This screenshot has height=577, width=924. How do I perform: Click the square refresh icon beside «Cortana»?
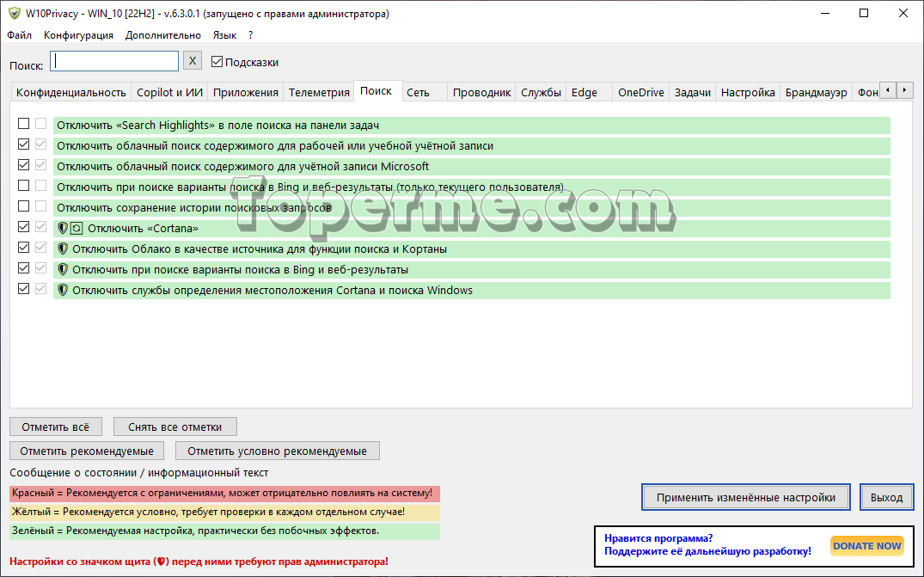point(76,228)
